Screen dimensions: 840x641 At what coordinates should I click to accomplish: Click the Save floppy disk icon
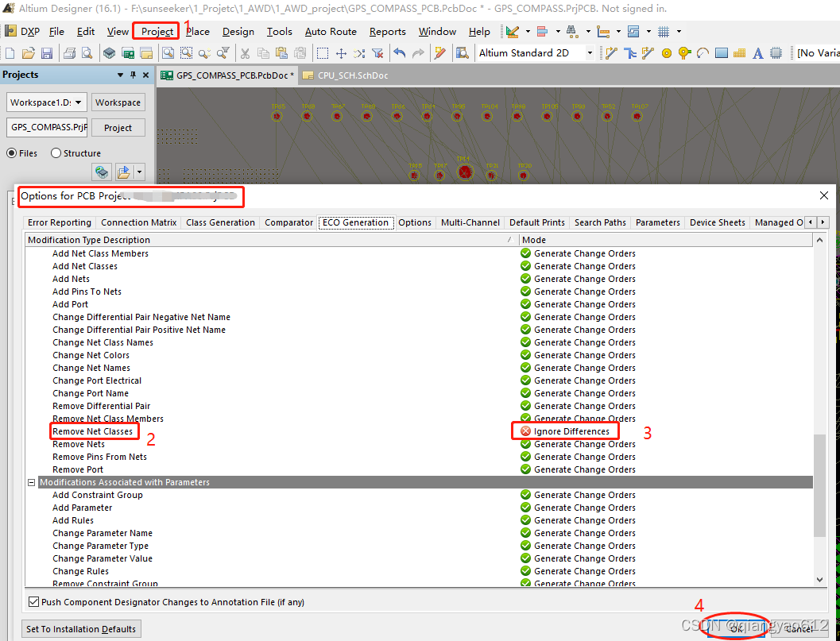[x=47, y=53]
